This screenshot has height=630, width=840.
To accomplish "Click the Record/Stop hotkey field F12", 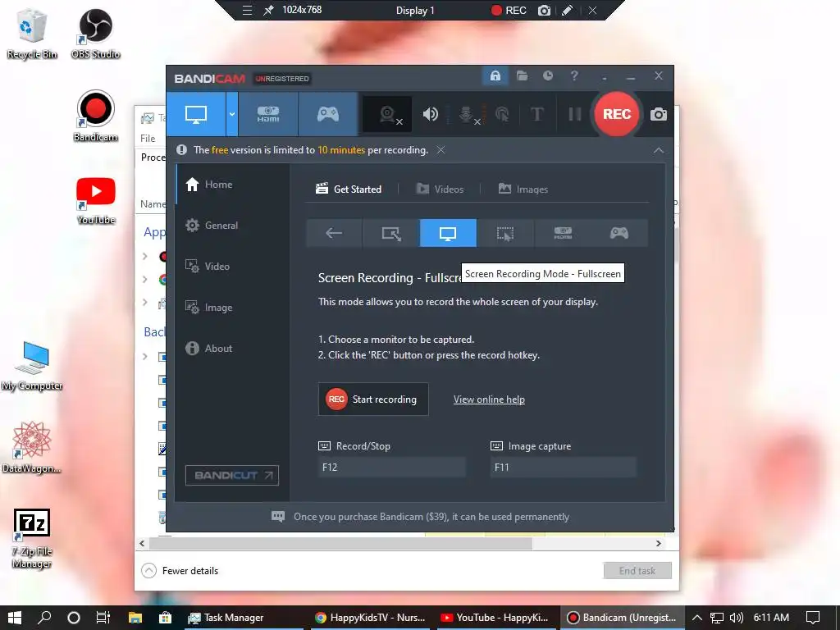I will (391, 467).
